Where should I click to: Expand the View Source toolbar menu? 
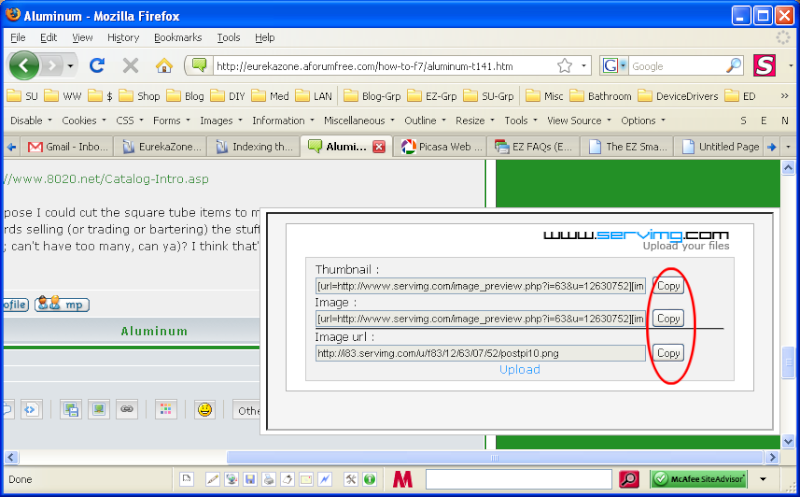pos(579,120)
